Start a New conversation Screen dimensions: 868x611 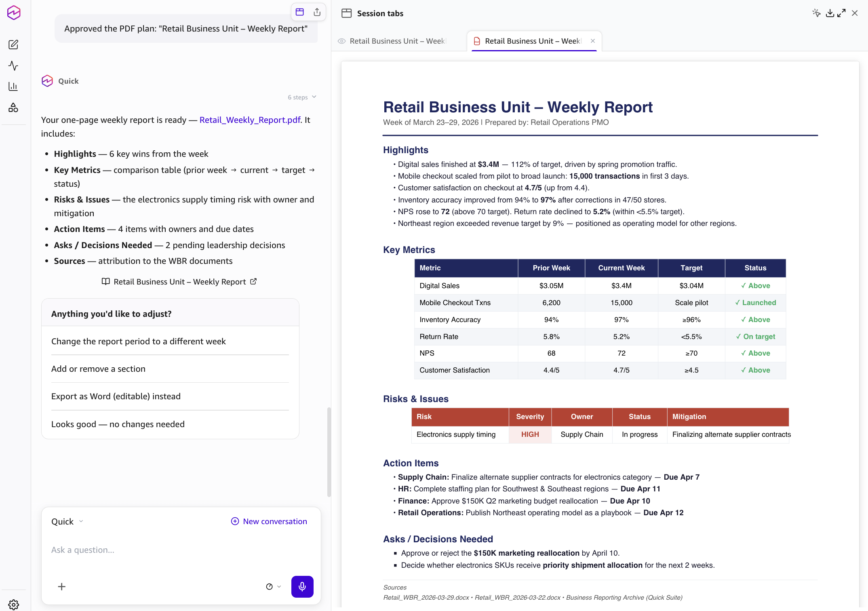click(x=269, y=522)
